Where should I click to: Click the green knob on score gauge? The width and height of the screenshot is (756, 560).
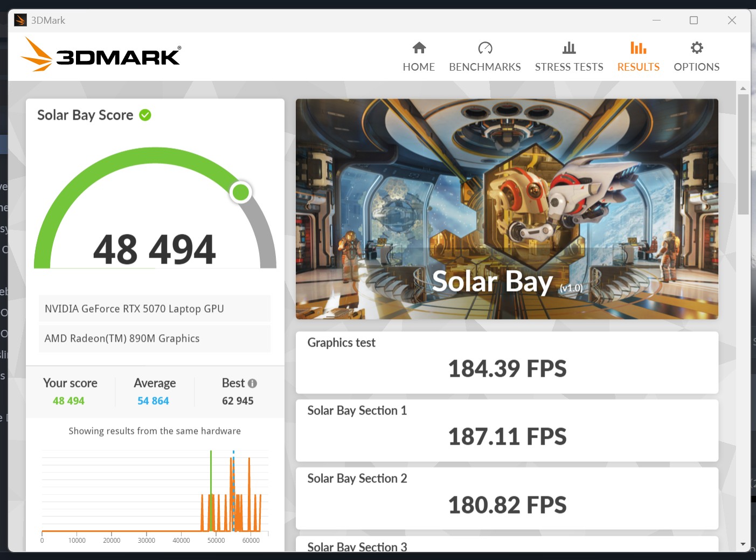240,192
